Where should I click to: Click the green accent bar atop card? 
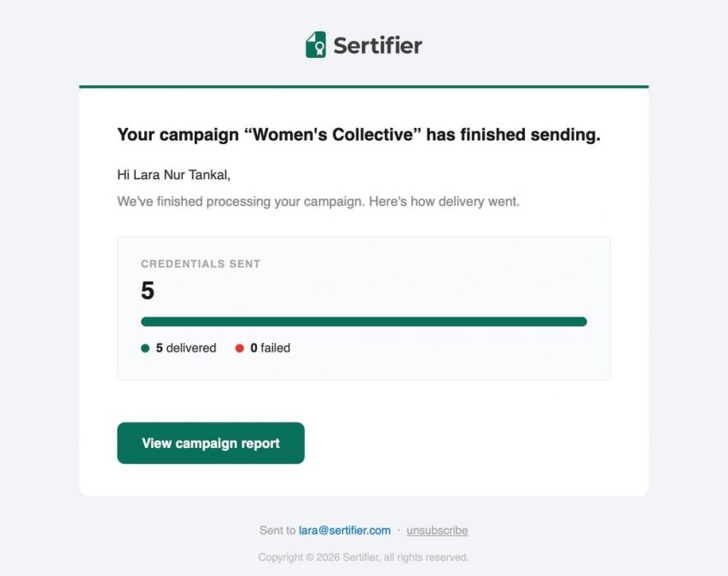pos(364,86)
